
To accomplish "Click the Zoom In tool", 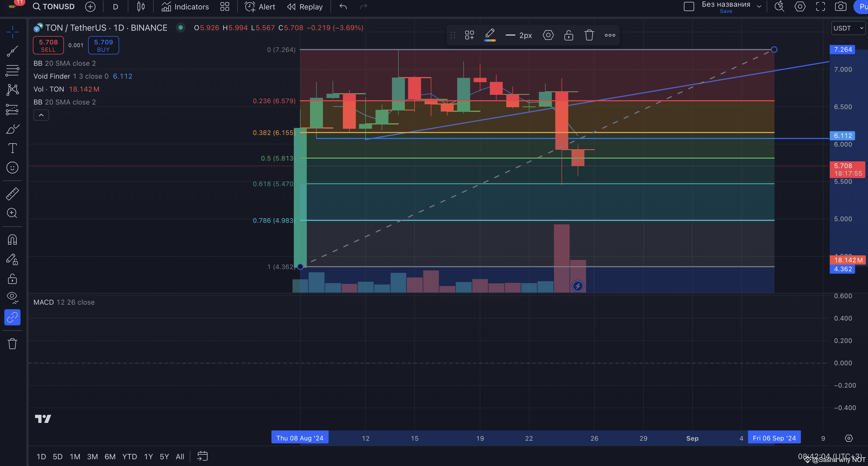I will (x=12, y=213).
